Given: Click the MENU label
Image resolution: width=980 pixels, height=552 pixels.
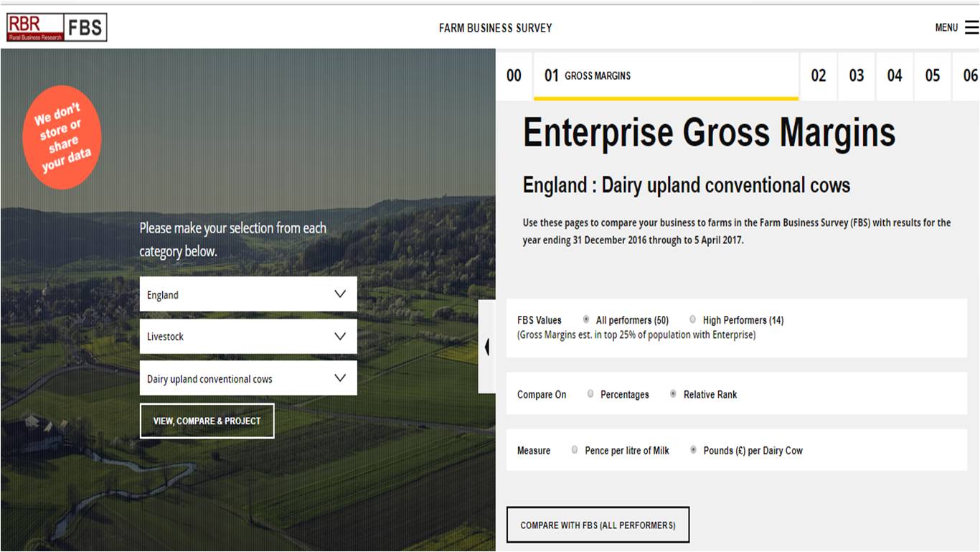Looking at the screenshot, I should (x=946, y=28).
